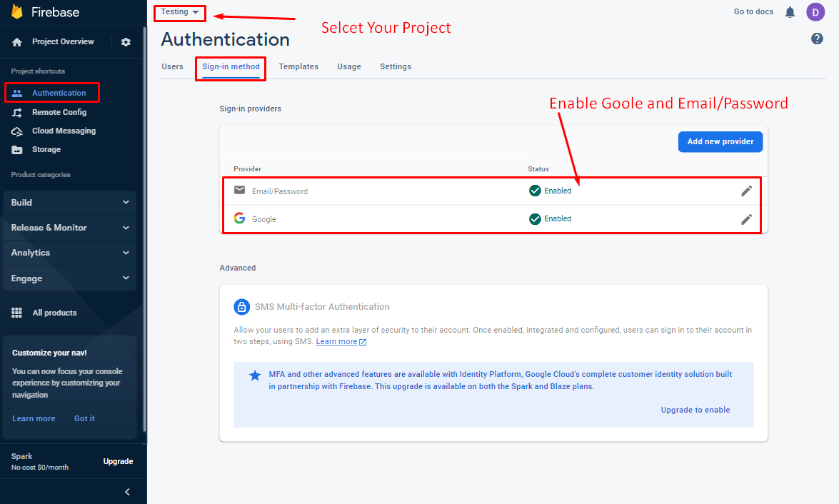This screenshot has height=504, width=839.
Task: Click the Project Overview home icon
Action: (x=17, y=41)
